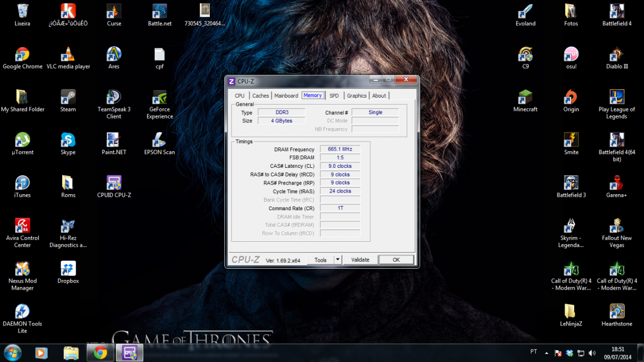This screenshot has height=362, width=644.
Task: Open the Ares desktop shortcut
Action: (114, 58)
